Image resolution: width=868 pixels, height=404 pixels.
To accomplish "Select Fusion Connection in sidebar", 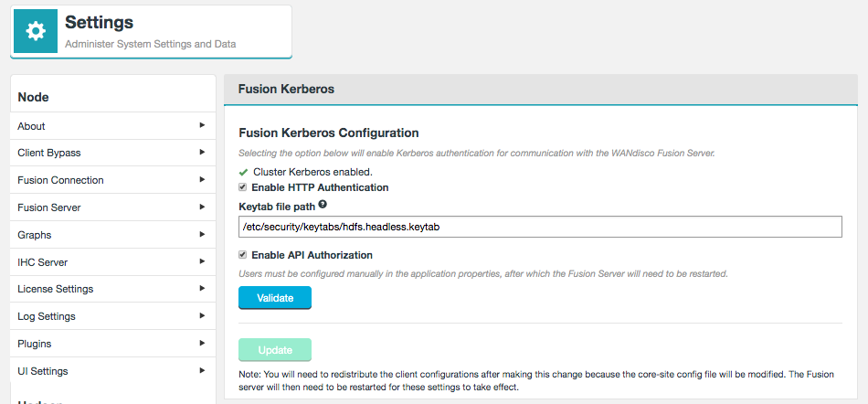I will pyautogui.click(x=113, y=180).
